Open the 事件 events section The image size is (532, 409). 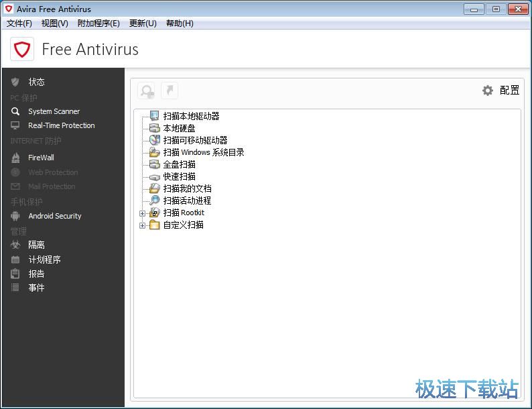point(36,288)
